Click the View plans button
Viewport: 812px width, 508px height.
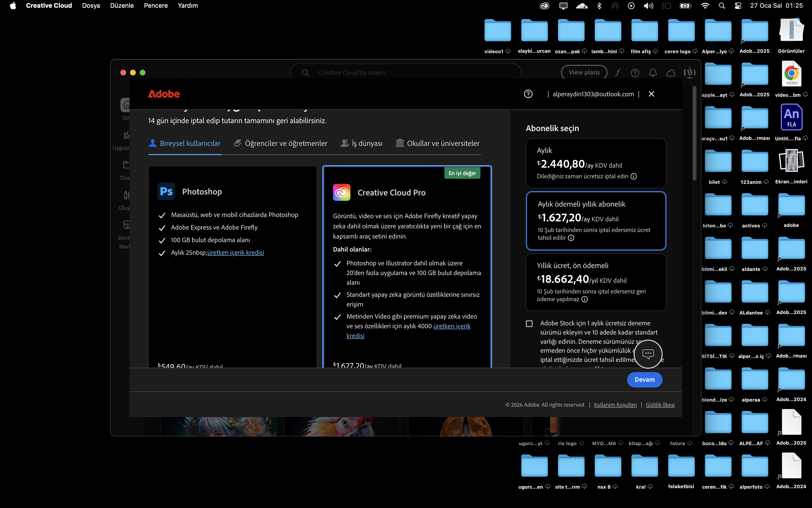coord(584,73)
